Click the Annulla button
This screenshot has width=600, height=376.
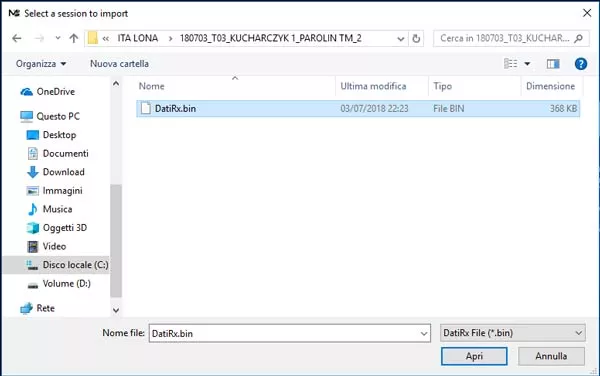click(x=551, y=356)
